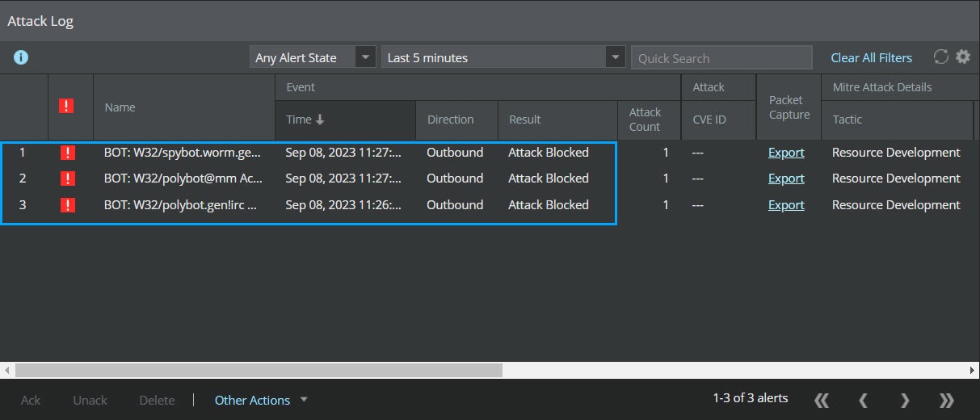Refresh the attack log list
980x420 pixels.
940,57
